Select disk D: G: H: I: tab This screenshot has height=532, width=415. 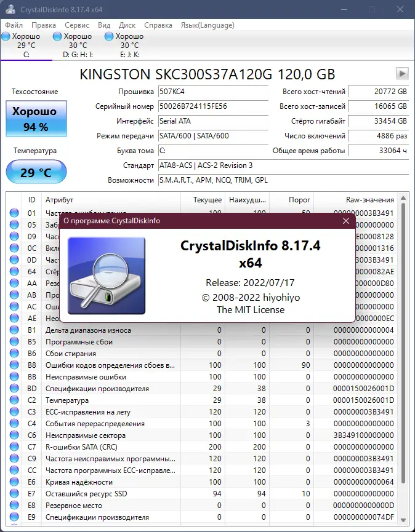pyautogui.click(x=78, y=45)
